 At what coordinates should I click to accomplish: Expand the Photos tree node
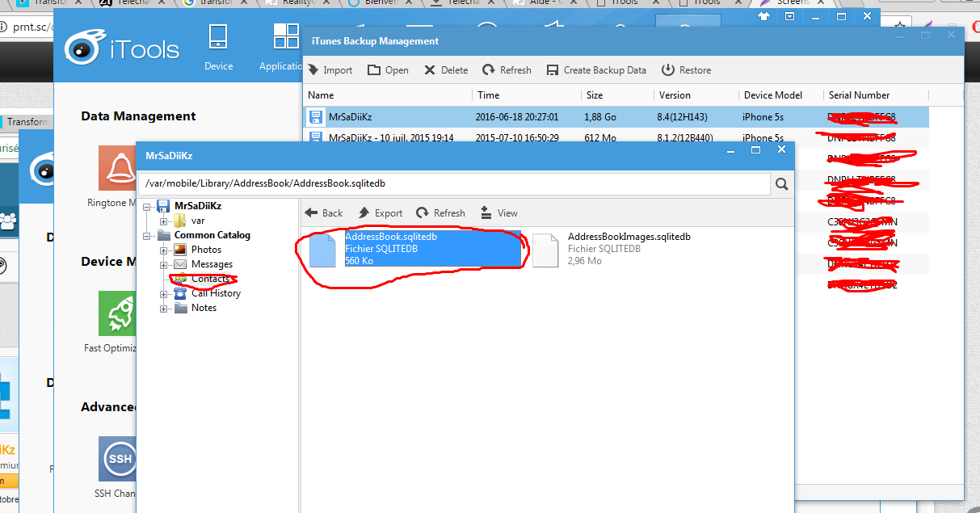tap(164, 250)
